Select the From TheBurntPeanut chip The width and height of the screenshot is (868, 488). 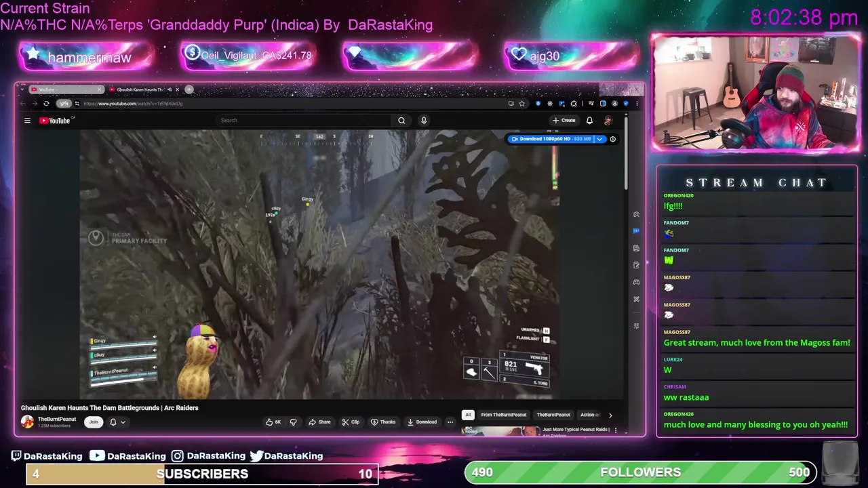pyautogui.click(x=503, y=415)
